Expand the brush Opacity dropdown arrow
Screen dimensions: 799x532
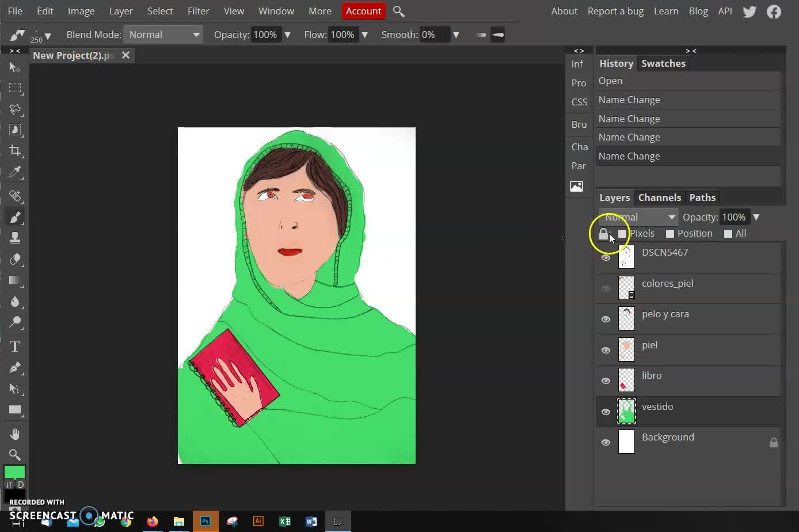287,35
